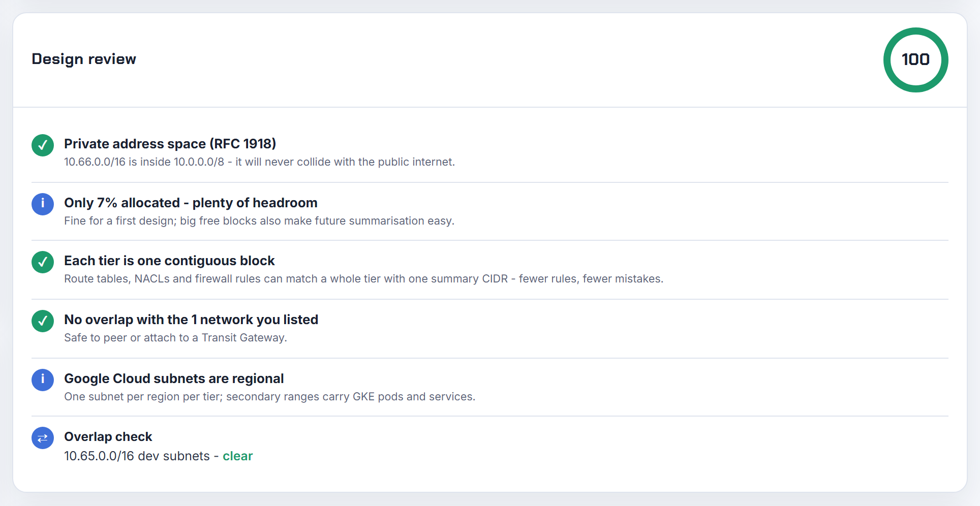This screenshot has width=980, height=506.
Task: Click the blue info icon next to Only 7% allocated
Action: [x=43, y=204]
